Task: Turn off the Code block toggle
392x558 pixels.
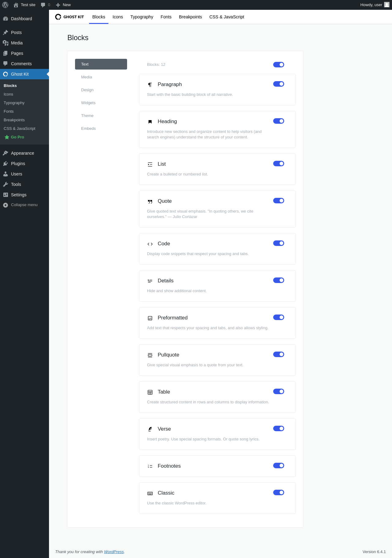Action: pyautogui.click(x=279, y=243)
